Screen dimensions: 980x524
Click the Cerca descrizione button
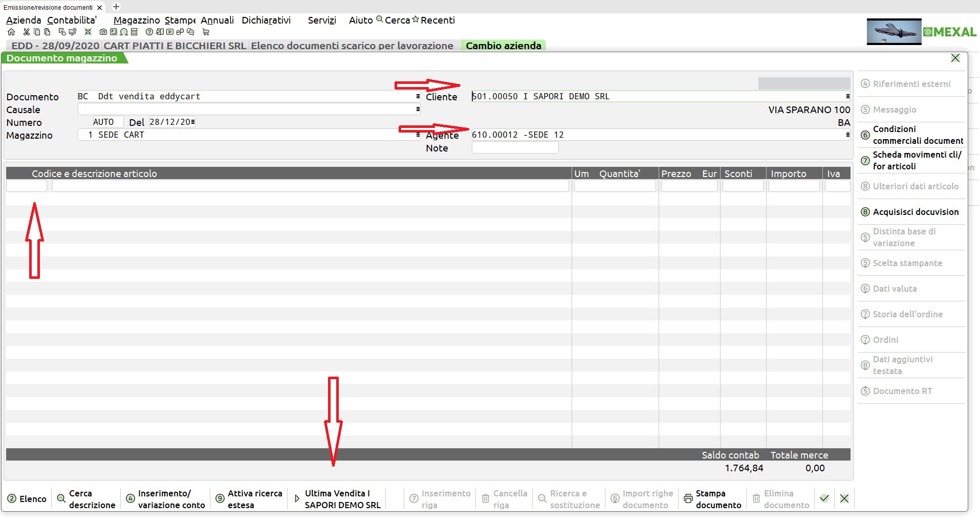[86, 499]
